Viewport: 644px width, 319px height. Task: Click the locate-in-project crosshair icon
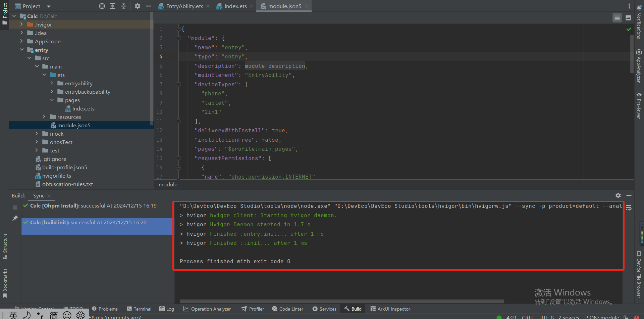pos(102,6)
